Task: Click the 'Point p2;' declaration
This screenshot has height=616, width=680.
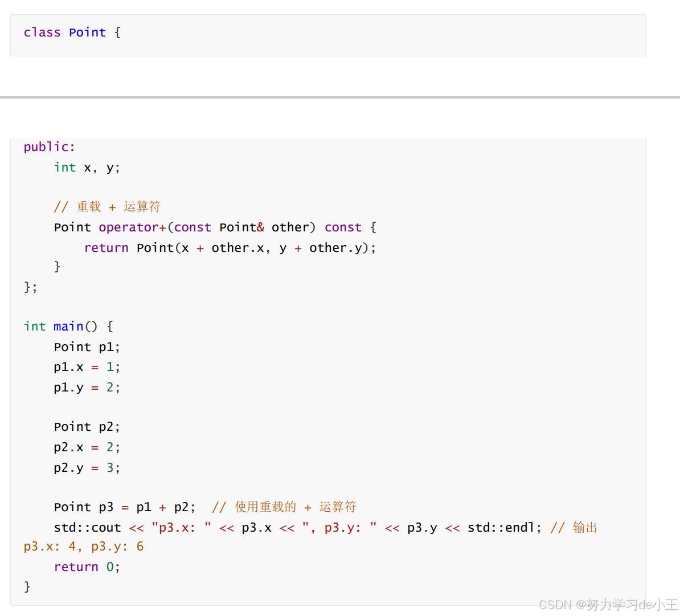Action: (x=87, y=427)
